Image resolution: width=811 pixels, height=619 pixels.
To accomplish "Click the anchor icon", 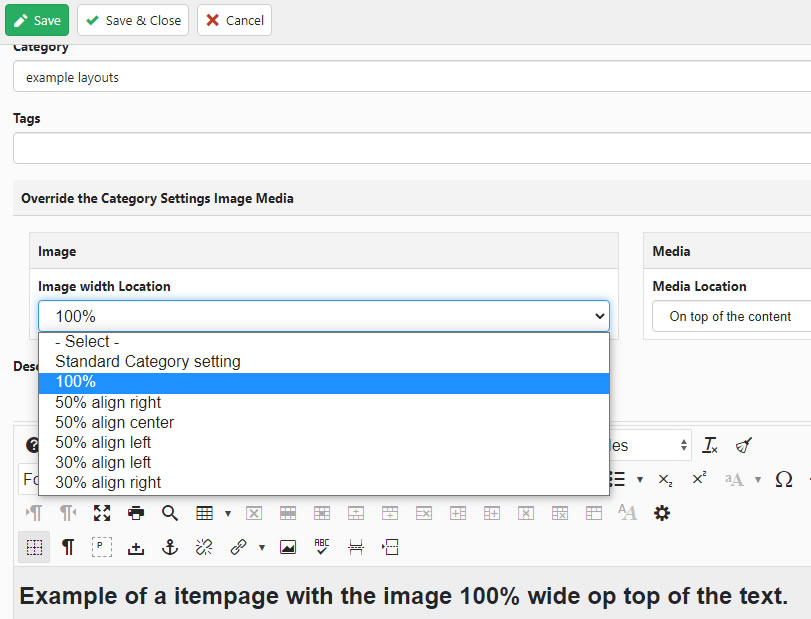I will point(170,547).
